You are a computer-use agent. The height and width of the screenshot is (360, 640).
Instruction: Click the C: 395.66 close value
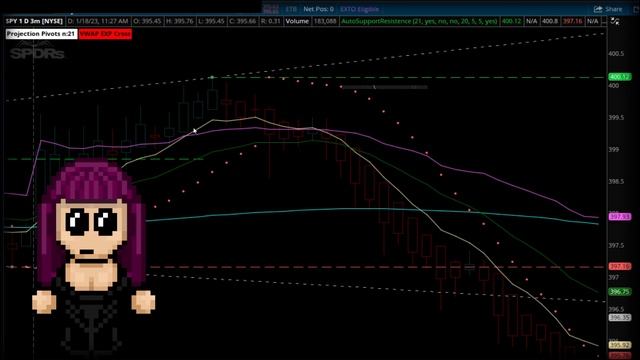click(243, 21)
